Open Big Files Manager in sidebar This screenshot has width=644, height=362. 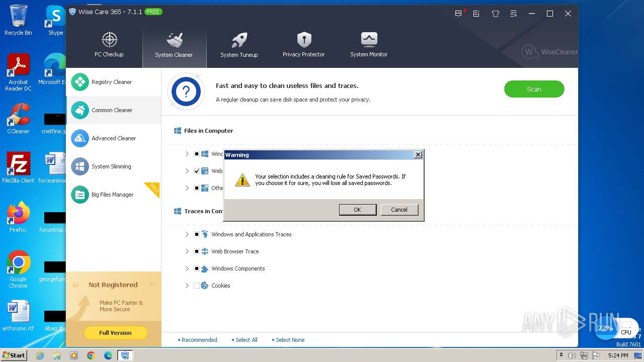click(114, 195)
